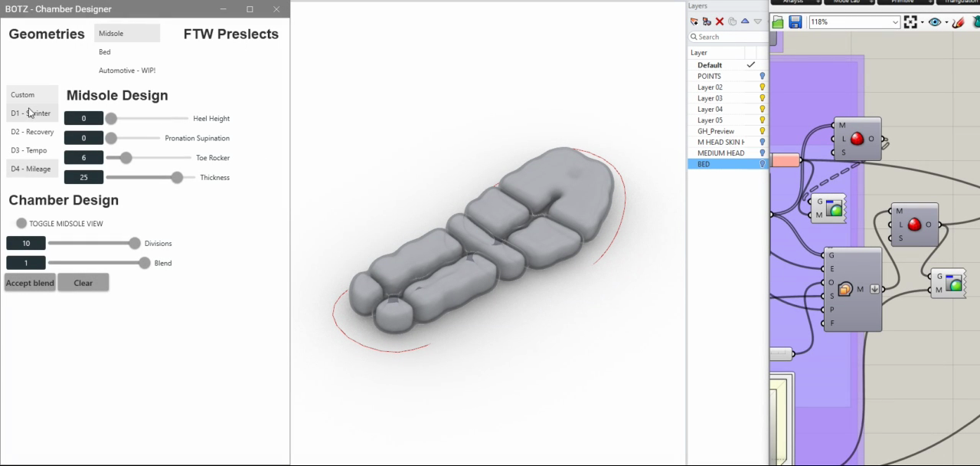Click the new layer icon in Layers panel
Screen dimensions: 980x466
694,21
